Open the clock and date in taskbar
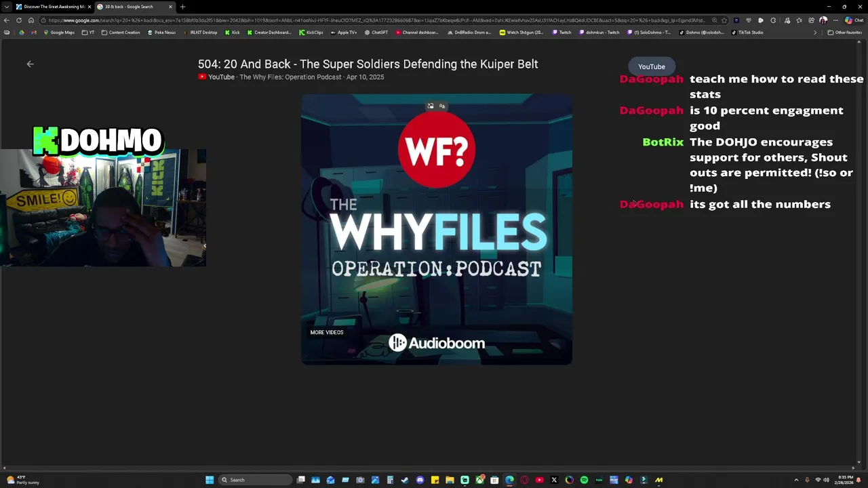 (846, 480)
